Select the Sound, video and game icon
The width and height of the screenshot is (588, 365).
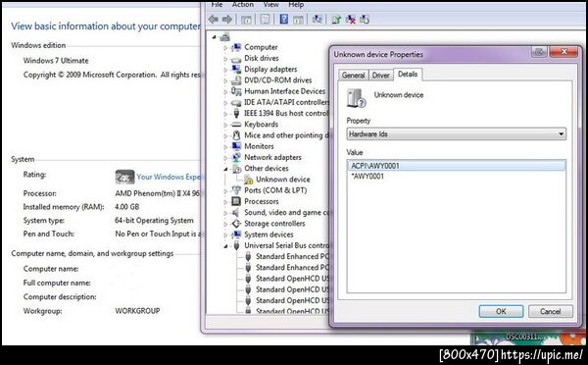[236, 213]
